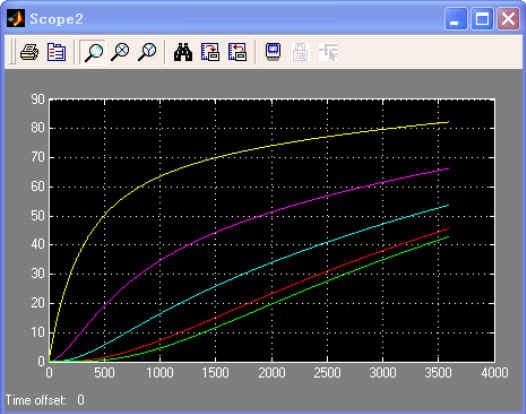
Task: Click the Time offset label
Action: tap(35, 400)
